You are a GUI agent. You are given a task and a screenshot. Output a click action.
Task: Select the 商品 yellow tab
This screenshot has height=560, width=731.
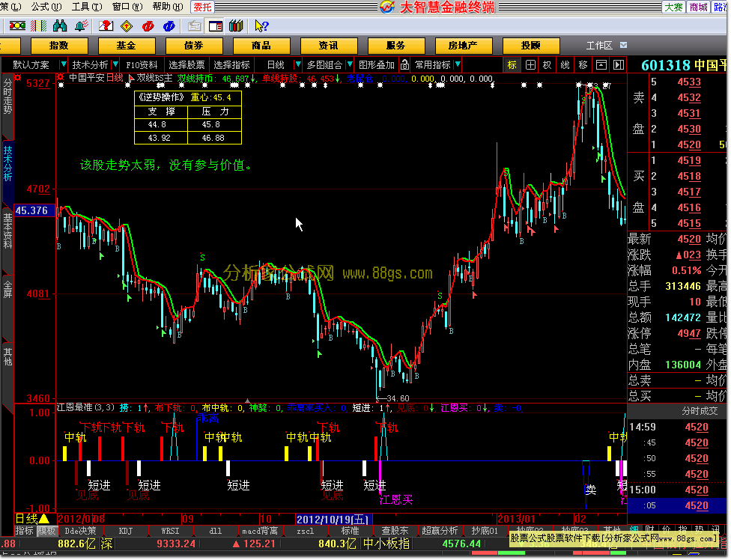pyautogui.click(x=261, y=46)
